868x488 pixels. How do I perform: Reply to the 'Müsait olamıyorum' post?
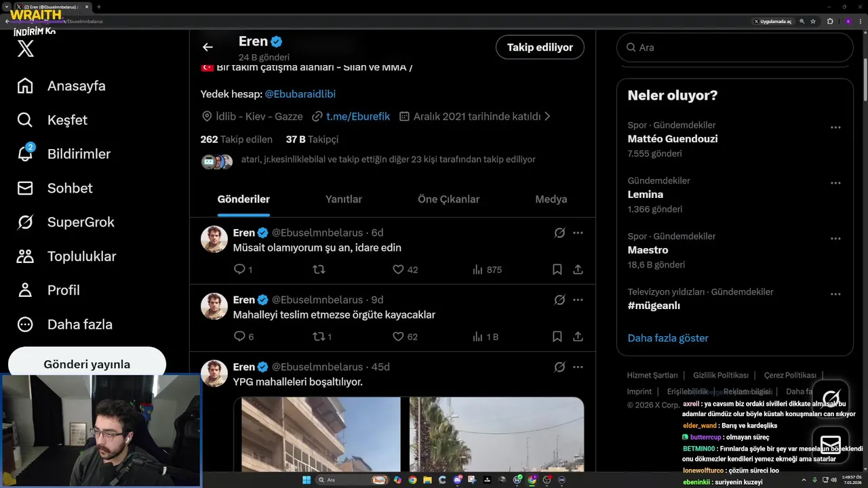(239, 270)
